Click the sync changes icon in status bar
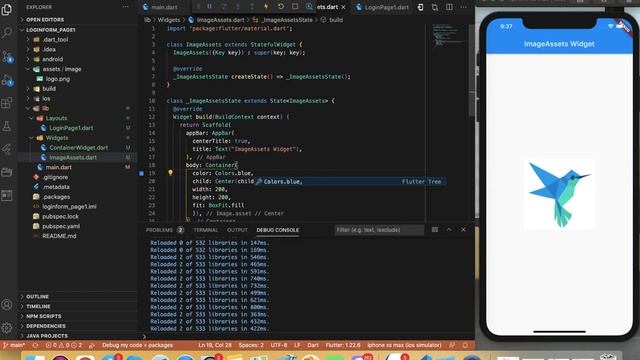The image size is (640, 360). tap(35, 345)
